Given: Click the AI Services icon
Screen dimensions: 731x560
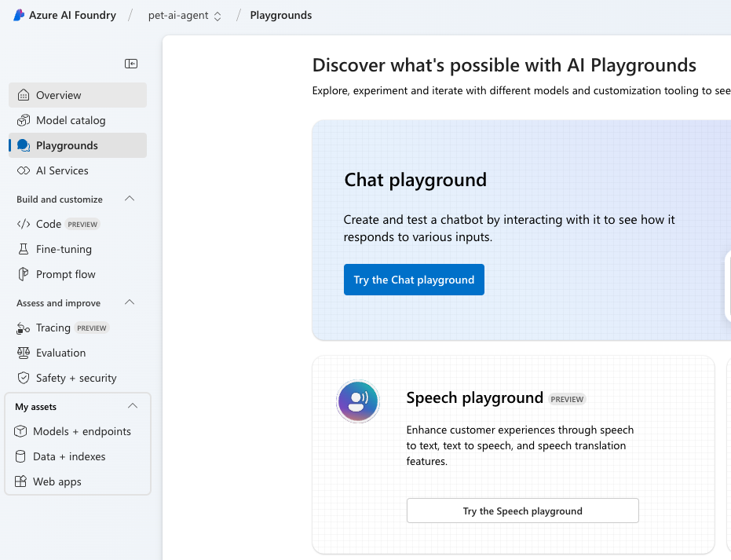Looking at the screenshot, I should [24, 170].
